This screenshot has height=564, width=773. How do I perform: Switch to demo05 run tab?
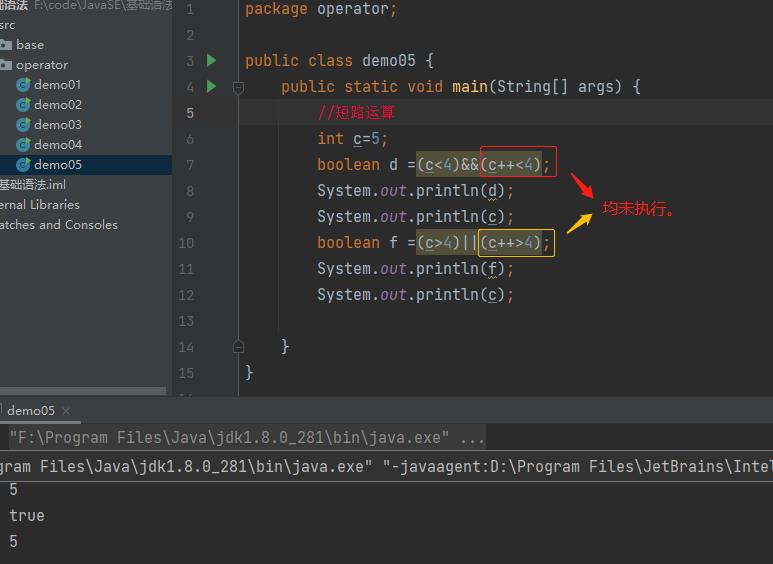tap(31, 411)
